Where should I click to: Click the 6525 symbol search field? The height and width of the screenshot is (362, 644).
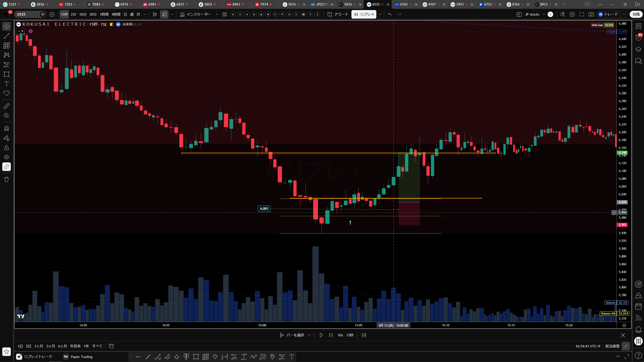pyautogui.click(x=27, y=14)
